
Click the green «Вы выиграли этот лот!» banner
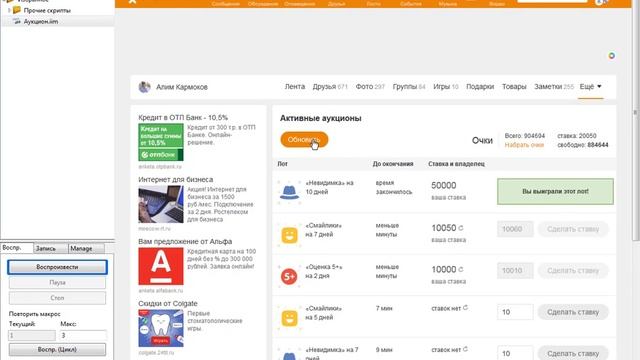coord(555,191)
